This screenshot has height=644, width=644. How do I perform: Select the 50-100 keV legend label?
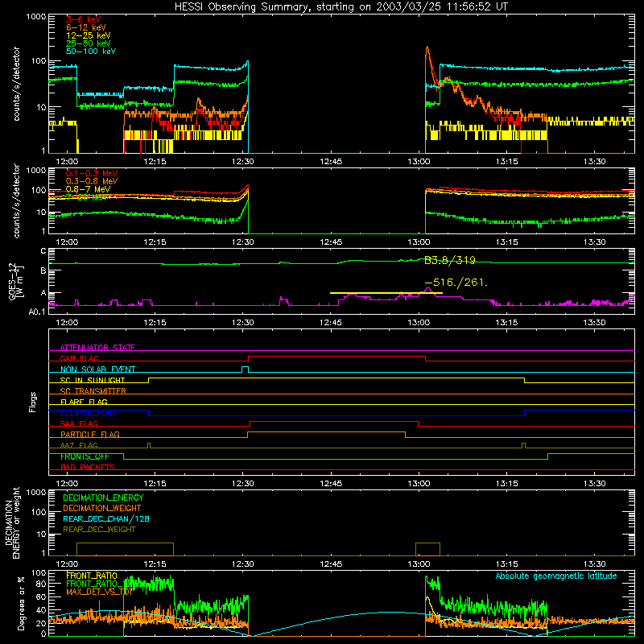tap(91, 52)
